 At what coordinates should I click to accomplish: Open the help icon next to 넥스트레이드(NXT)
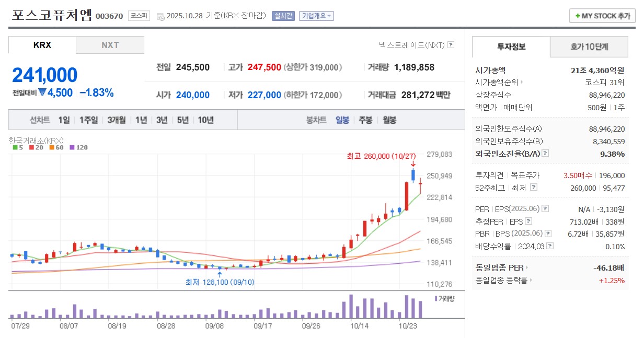click(450, 45)
